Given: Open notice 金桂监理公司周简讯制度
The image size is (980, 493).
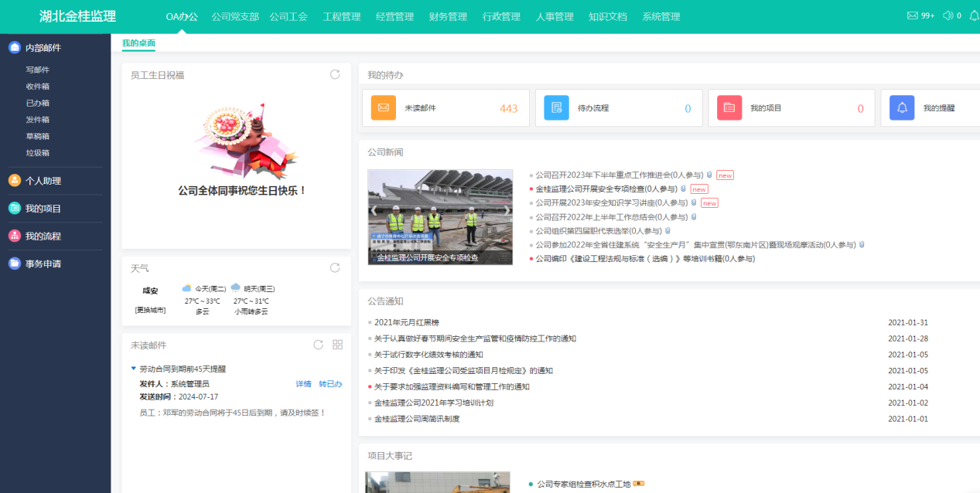Looking at the screenshot, I should 417,419.
